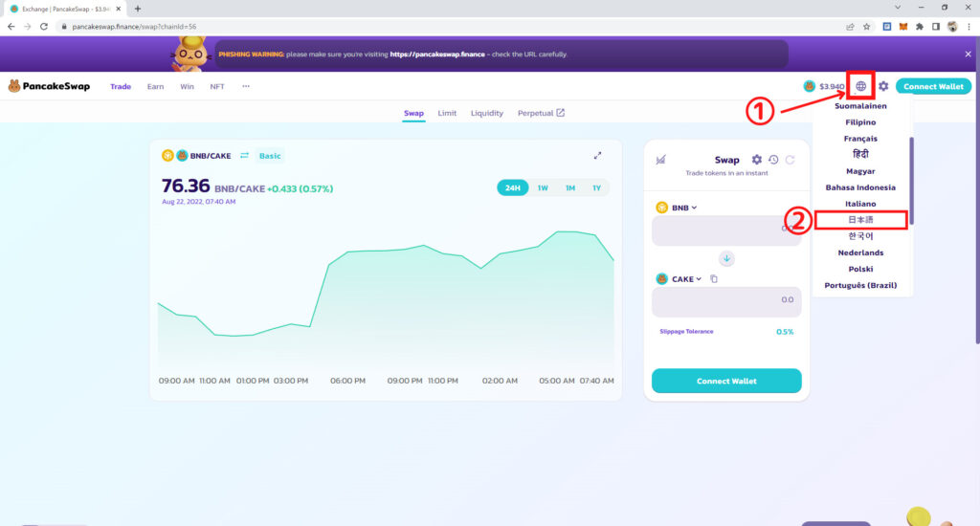The width and height of the screenshot is (980, 526).
Task: Flip tokens with the down arrow button
Action: click(726, 258)
